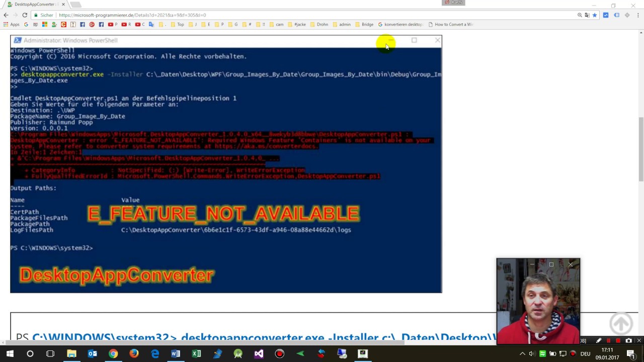
Task: Open Microsoft Word from the taskbar
Action: [x=176, y=354]
